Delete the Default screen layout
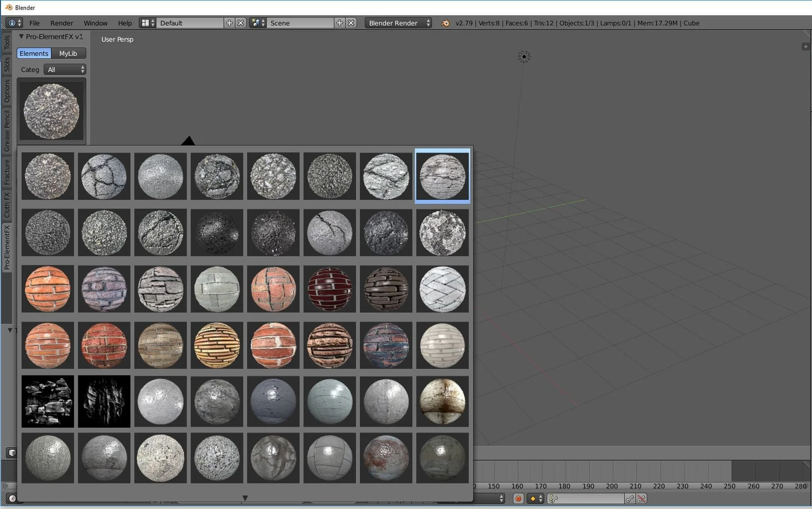The width and height of the screenshot is (812, 509). pyautogui.click(x=241, y=23)
